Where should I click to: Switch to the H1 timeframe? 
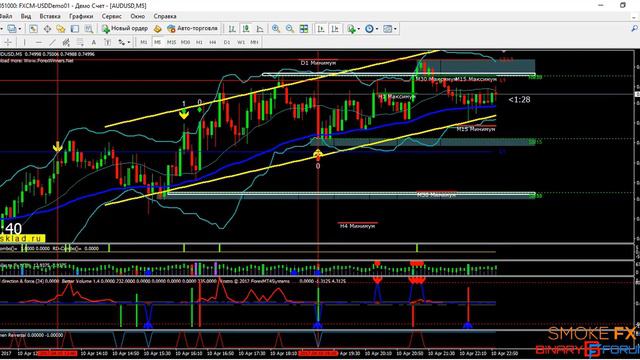(x=199, y=42)
